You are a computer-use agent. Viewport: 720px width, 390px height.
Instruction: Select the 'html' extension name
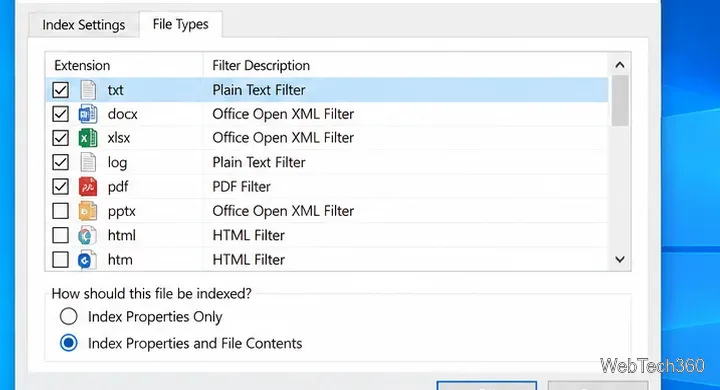coord(121,235)
